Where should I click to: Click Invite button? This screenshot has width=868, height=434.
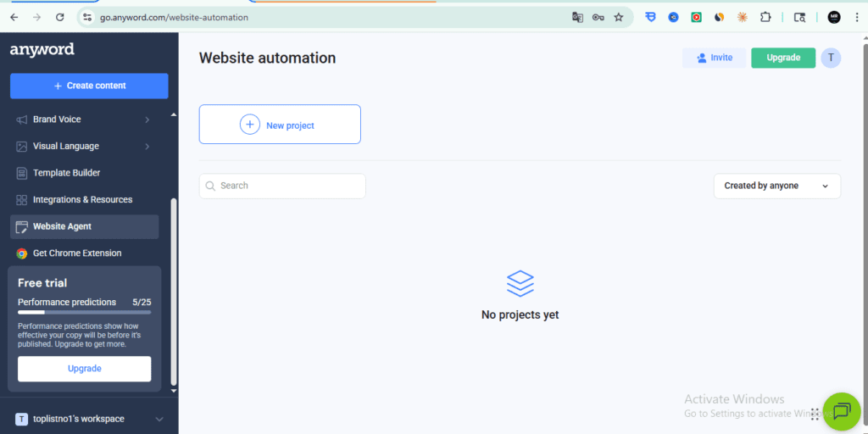coord(714,58)
